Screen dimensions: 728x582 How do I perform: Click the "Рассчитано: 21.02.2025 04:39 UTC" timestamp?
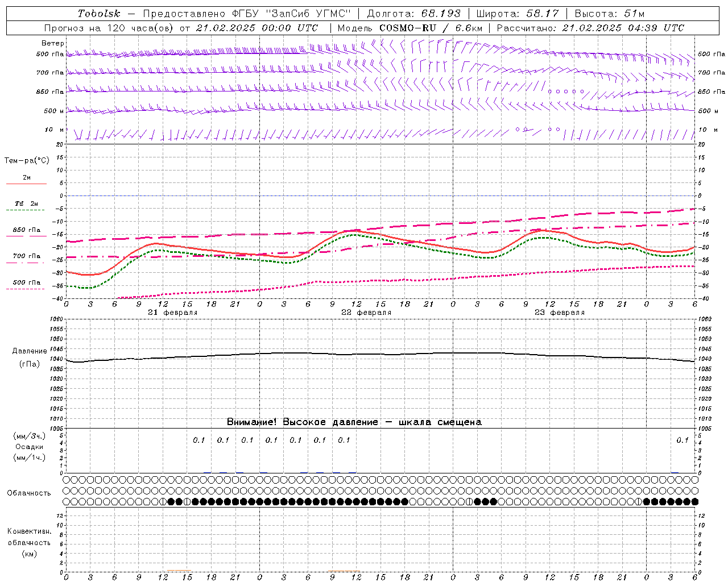pyautogui.click(x=590, y=28)
